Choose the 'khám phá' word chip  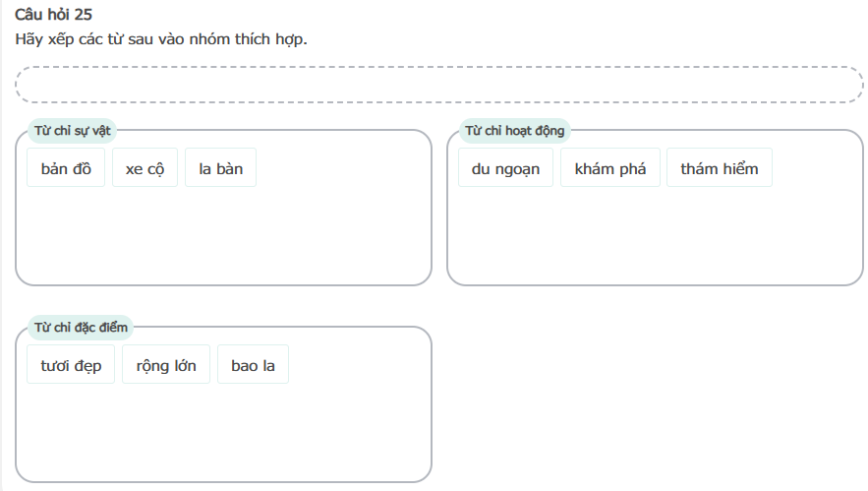pos(609,168)
